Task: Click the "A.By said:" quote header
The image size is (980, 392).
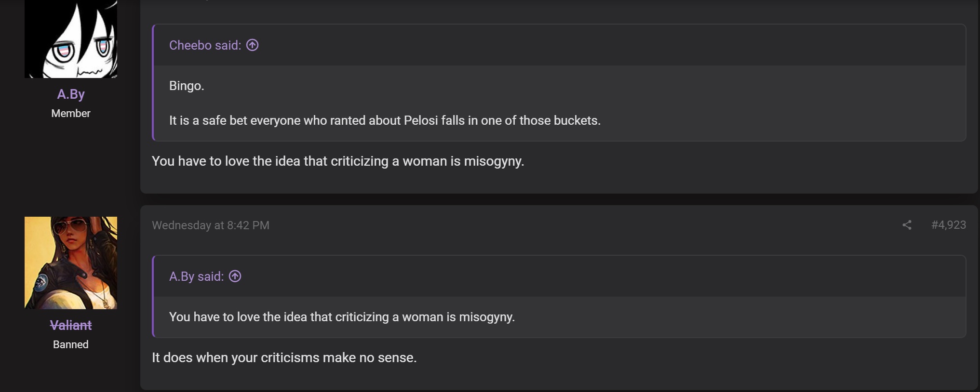Action: tap(196, 276)
